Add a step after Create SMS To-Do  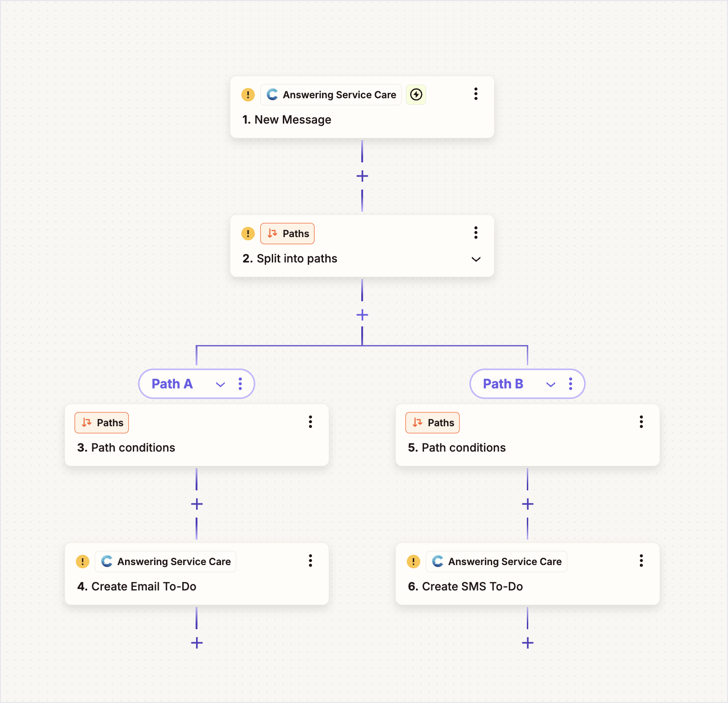coord(528,643)
